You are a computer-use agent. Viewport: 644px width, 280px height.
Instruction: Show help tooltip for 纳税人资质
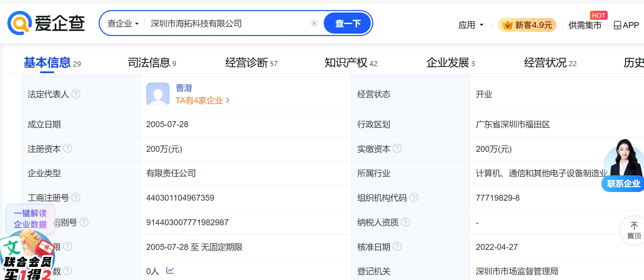click(405, 222)
